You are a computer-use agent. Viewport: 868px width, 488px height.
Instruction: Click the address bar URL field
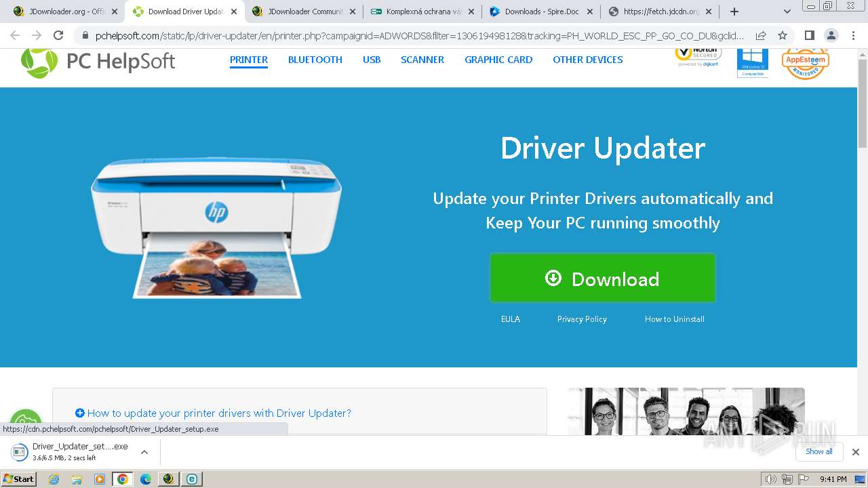pyautogui.click(x=419, y=36)
